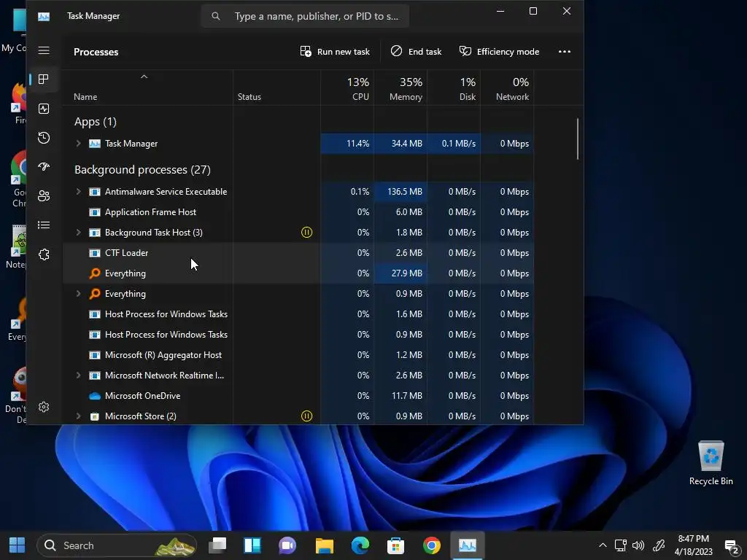The height and width of the screenshot is (560, 747).
Task: Open Microsoft Store from taskbar
Action: pos(395,545)
